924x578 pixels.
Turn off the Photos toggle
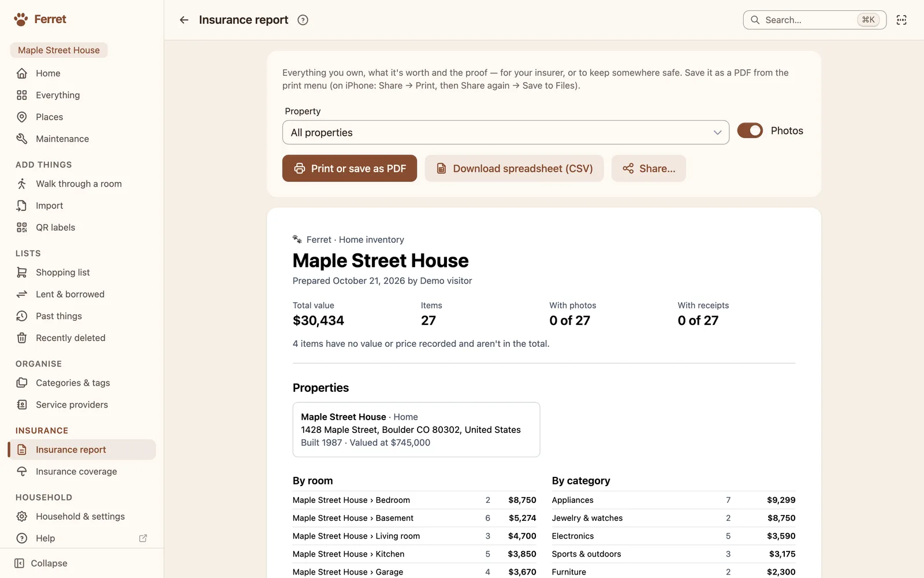[x=750, y=131]
